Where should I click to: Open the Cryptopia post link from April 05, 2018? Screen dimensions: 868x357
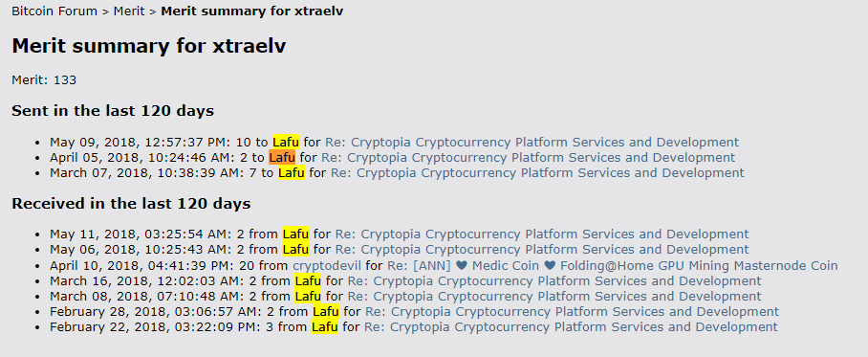(528, 157)
